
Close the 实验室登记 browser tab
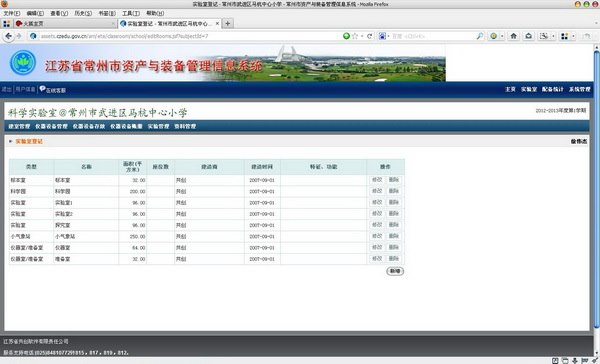pos(217,24)
